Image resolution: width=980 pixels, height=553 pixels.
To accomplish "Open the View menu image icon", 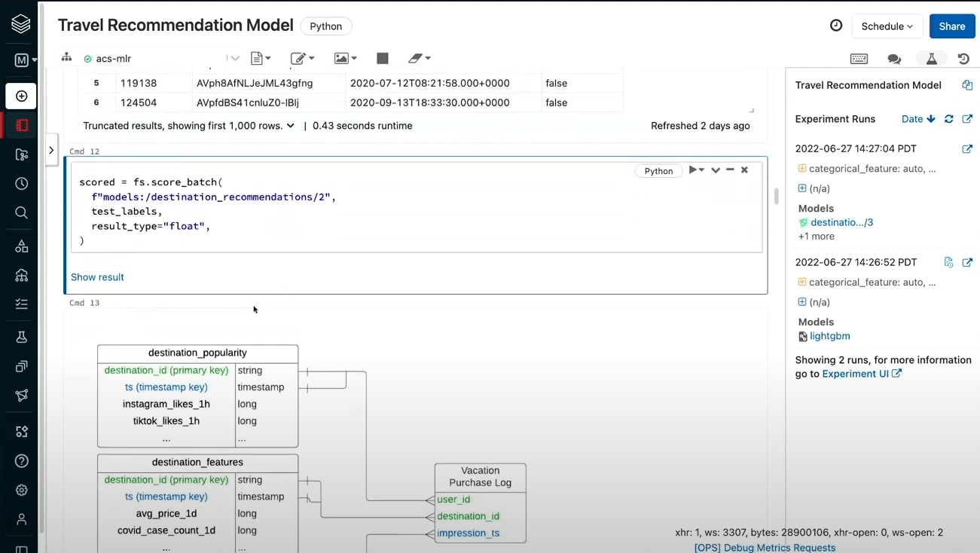I will click(x=346, y=58).
